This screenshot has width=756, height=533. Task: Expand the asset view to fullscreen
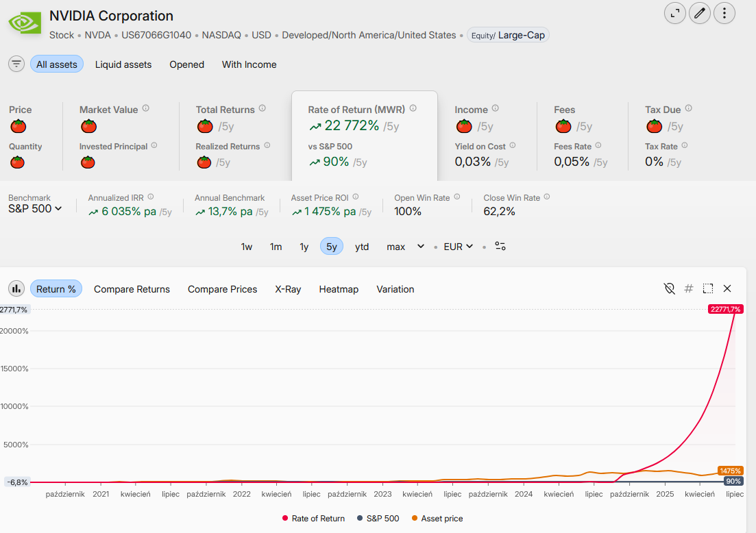675,13
